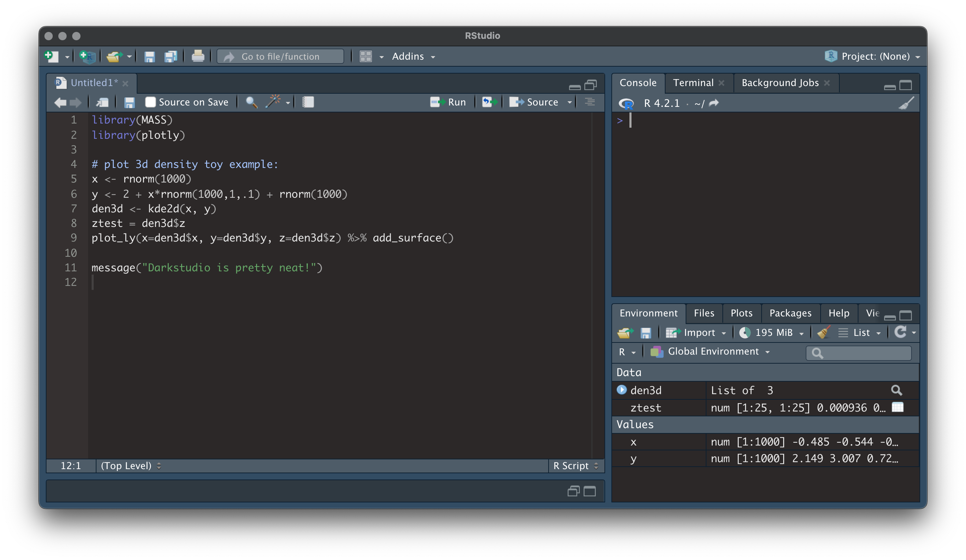The width and height of the screenshot is (966, 560).
Task: Minimize the Console pane
Action: click(889, 87)
